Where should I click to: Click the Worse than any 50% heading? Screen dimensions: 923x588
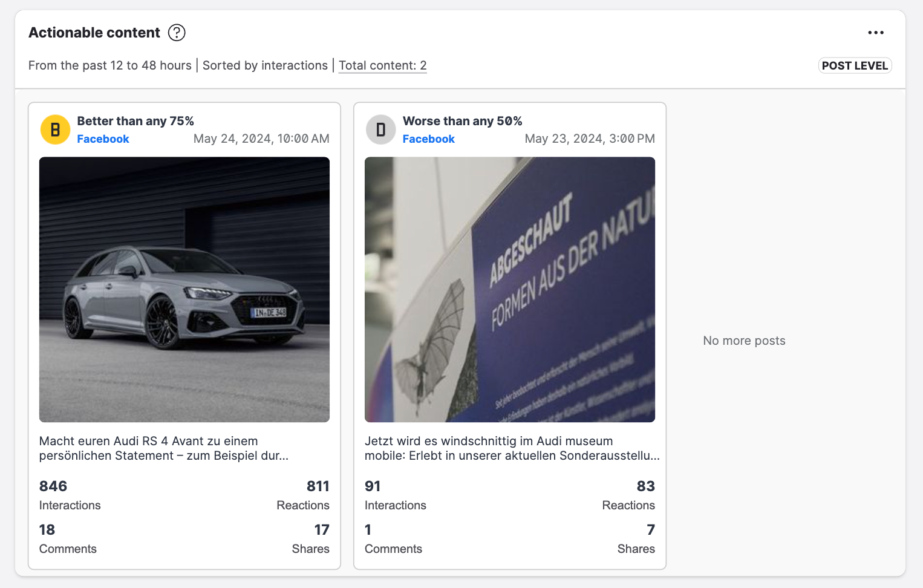coord(462,121)
